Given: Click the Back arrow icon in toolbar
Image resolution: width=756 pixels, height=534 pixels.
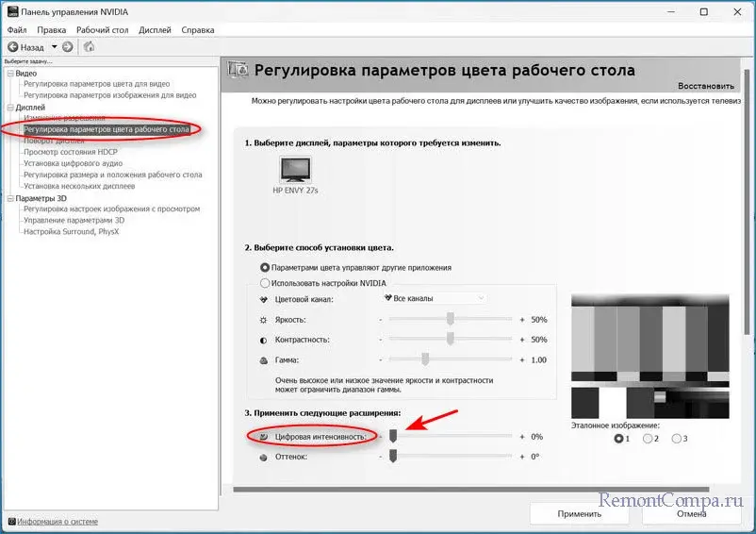Looking at the screenshot, I should (14, 46).
